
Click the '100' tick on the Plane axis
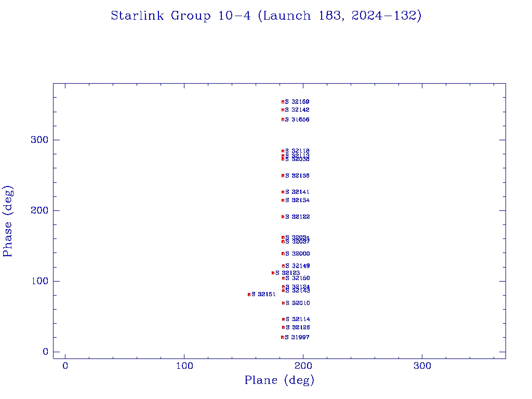(184, 366)
